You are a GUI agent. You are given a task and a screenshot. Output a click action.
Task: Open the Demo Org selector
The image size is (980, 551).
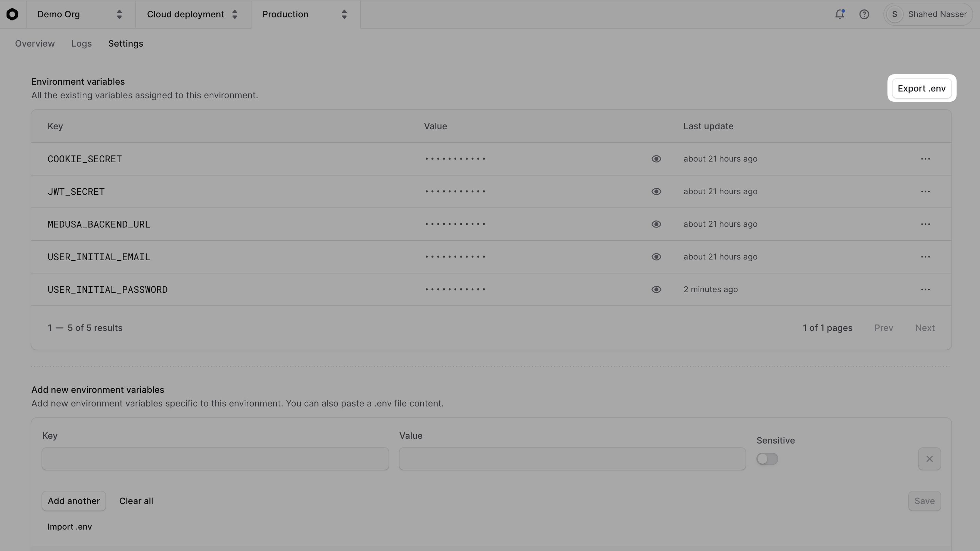click(x=78, y=14)
